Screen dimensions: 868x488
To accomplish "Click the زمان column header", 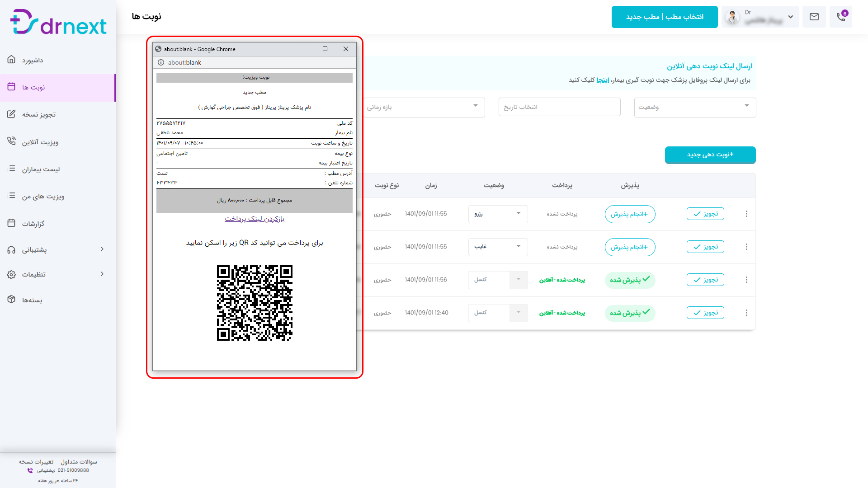I will [x=431, y=185].
